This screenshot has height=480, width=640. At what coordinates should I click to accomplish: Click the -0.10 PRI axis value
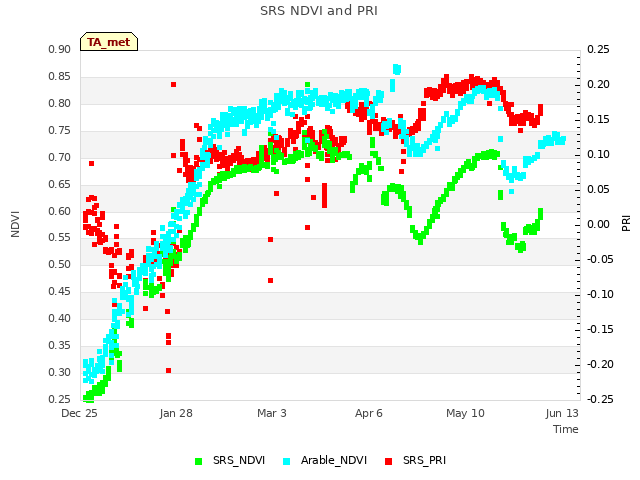(x=600, y=294)
